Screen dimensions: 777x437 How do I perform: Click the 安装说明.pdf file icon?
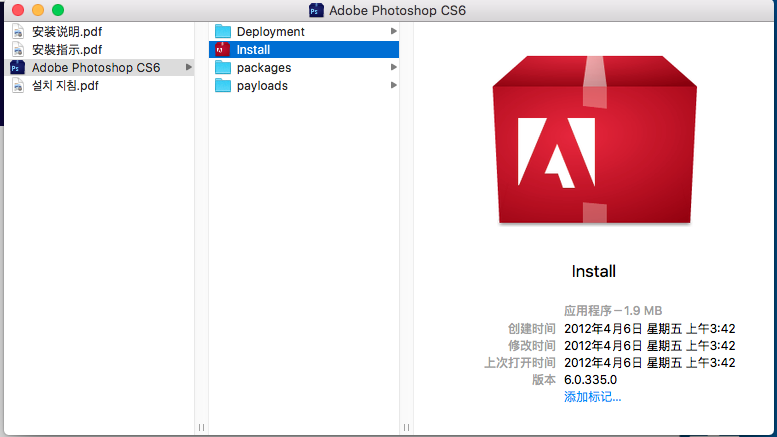tap(18, 32)
